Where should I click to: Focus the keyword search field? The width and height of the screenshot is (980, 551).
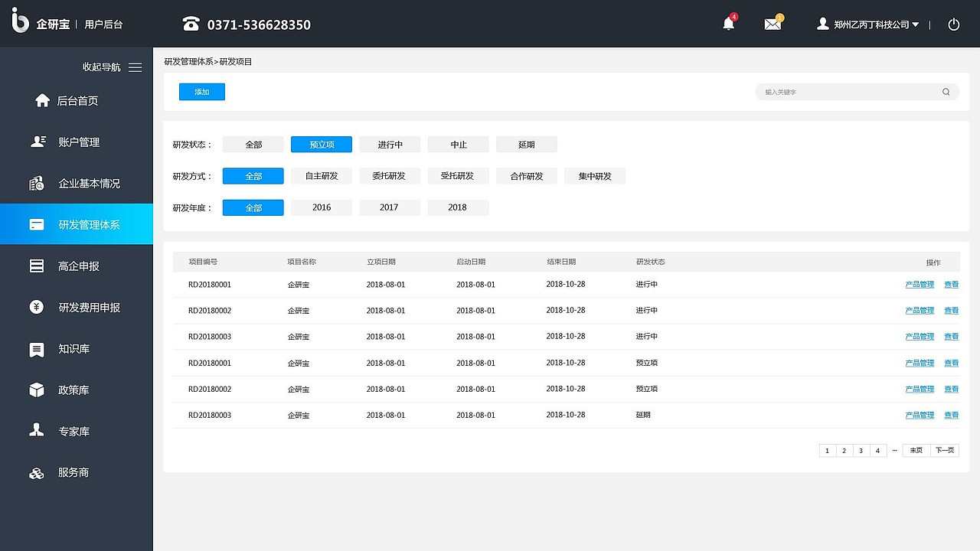(857, 92)
